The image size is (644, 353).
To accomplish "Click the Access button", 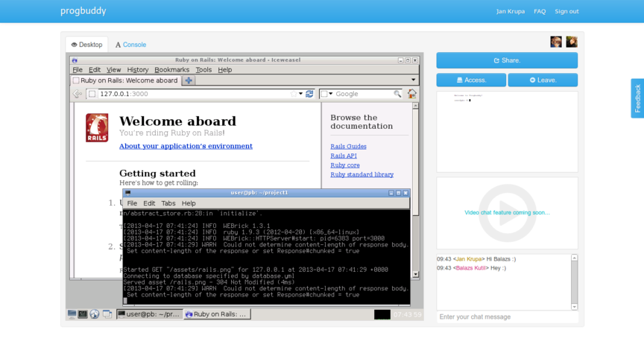I will [471, 80].
